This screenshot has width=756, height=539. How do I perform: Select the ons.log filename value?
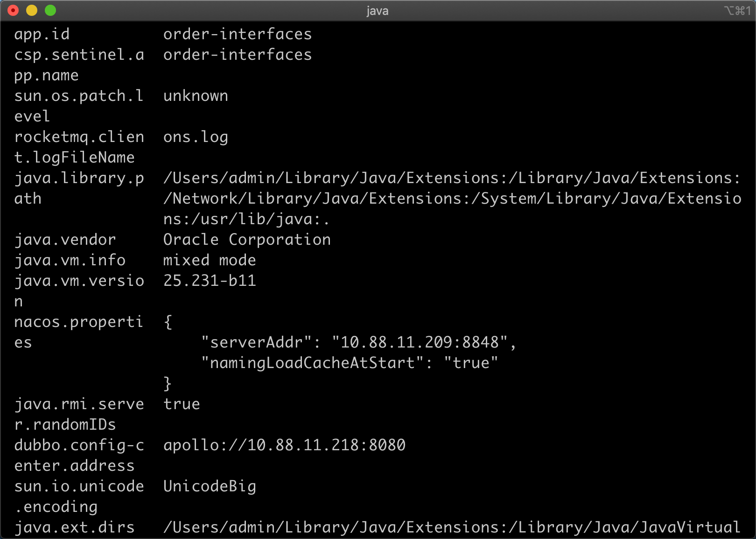coord(196,137)
